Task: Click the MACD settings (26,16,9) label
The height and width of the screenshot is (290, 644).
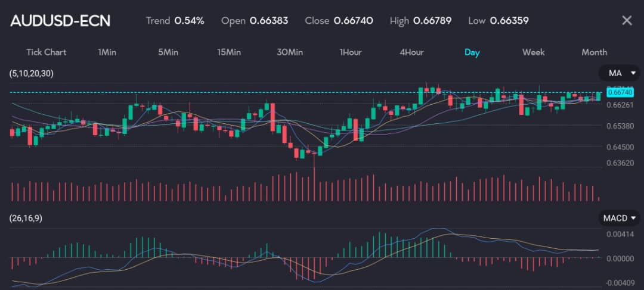Action: [26, 218]
